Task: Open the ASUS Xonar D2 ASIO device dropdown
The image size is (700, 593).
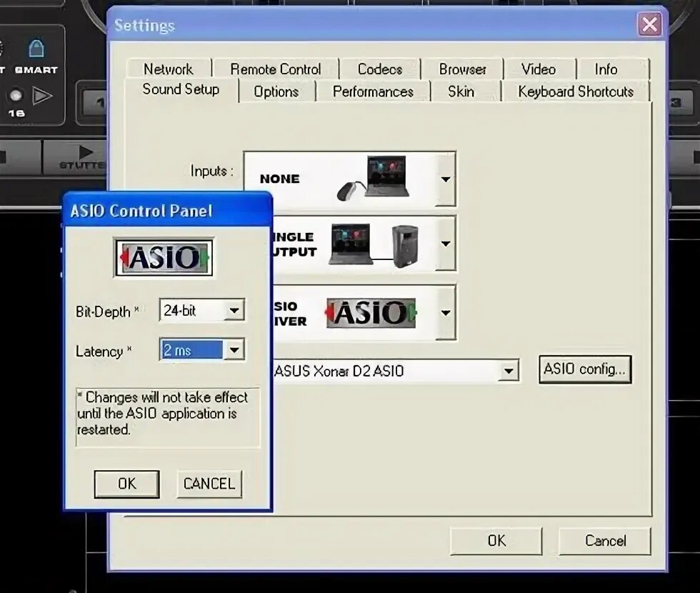Action: [509, 371]
